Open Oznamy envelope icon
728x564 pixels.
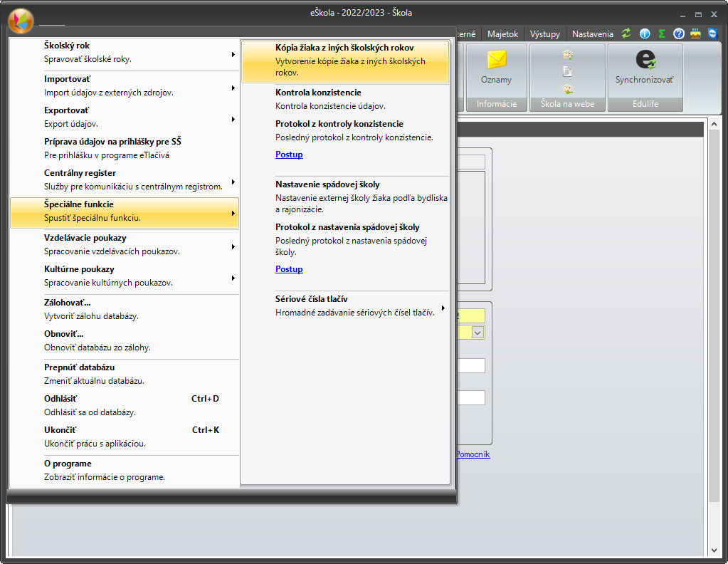(496, 61)
